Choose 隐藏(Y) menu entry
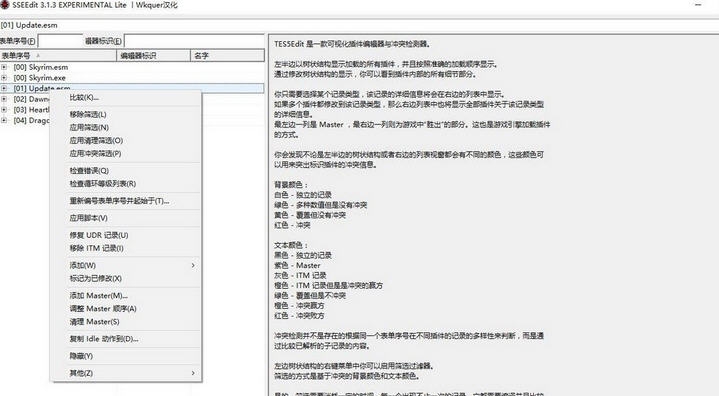This screenshot has height=396, width=719. (81, 356)
